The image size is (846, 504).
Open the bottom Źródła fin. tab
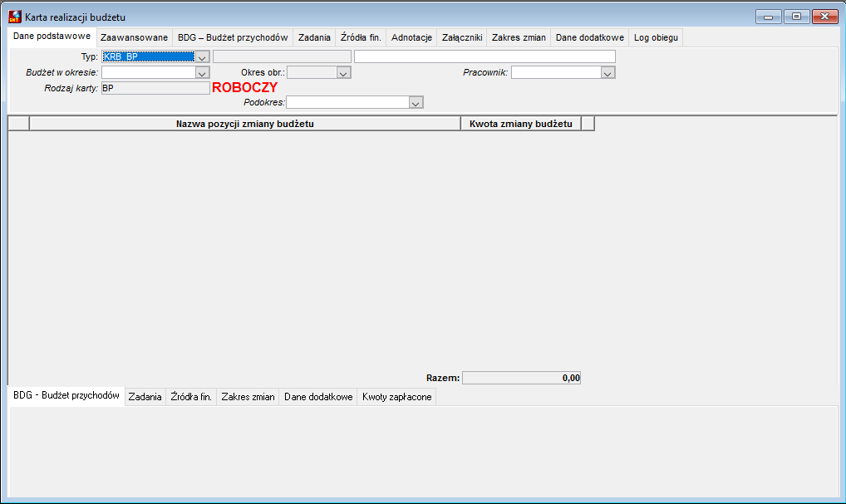[191, 397]
